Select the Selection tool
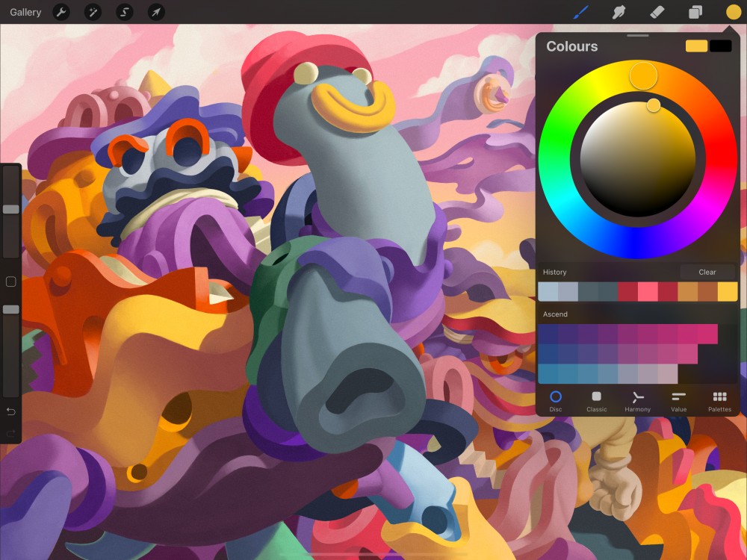 pyautogui.click(x=124, y=12)
